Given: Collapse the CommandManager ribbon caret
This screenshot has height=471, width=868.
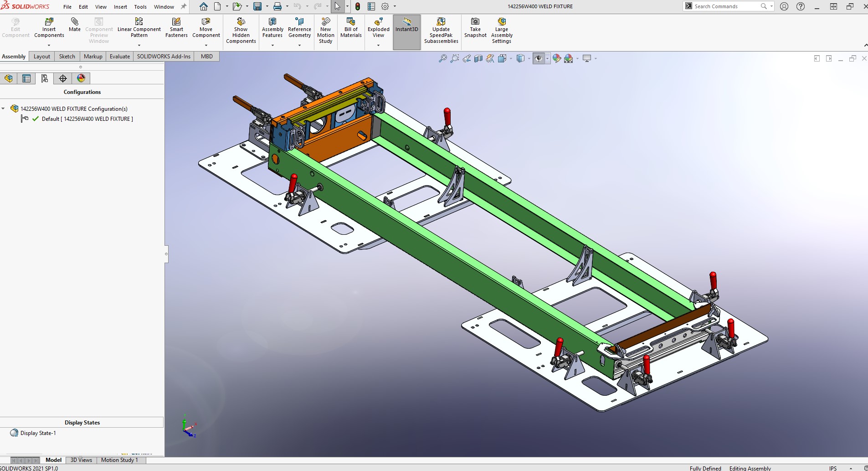Looking at the screenshot, I should (865, 45).
